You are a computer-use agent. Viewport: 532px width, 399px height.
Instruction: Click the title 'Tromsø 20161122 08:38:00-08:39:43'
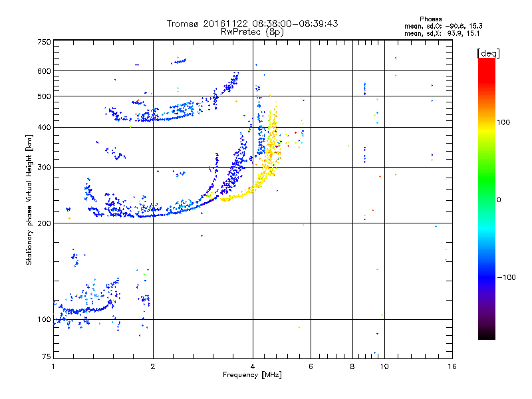click(x=252, y=23)
